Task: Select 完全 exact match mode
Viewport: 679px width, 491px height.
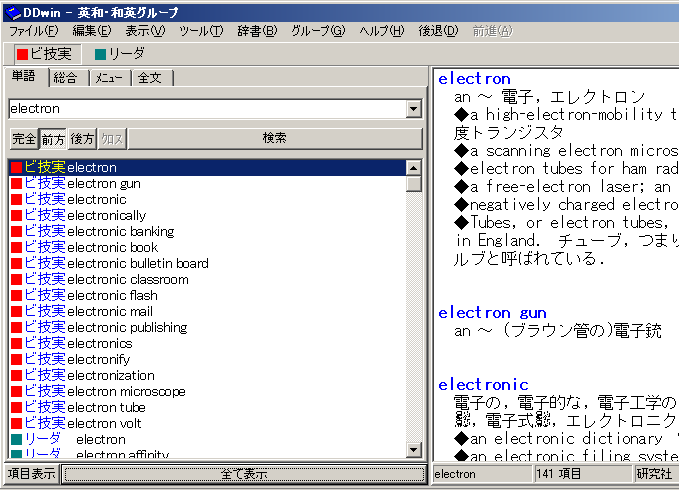Action: (24, 139)
